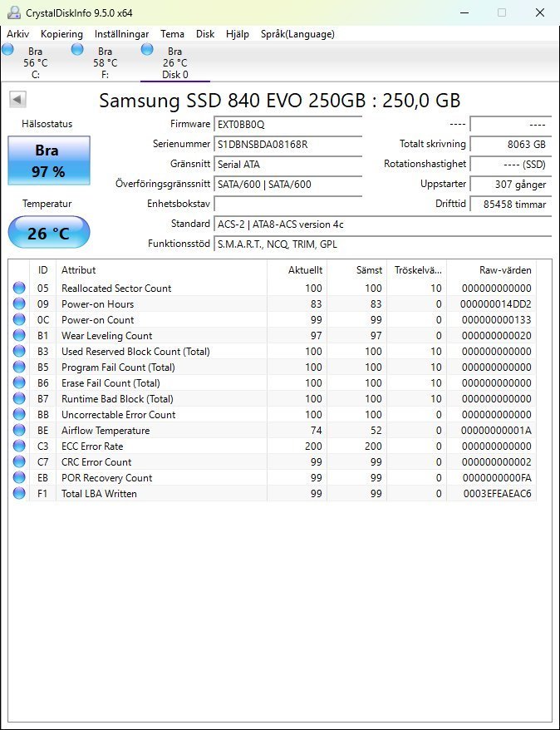Click status orb of POR Recovery Count row
The height and width of the screenshot is (730, 560).
click(x=19, y=478)
